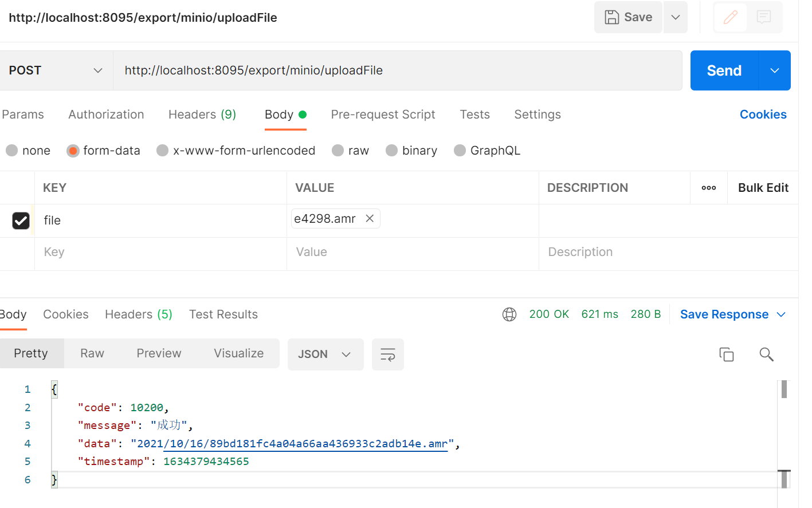Open the Pre-request Script tab
The image size is (812, 508).
pyautogui.click(x=383, y=115)
